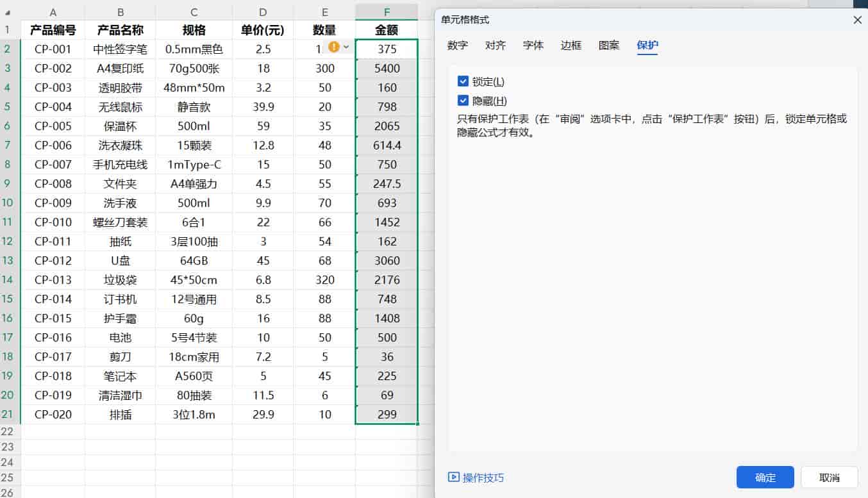Select cell containing 螺丝刀套装
Image resolution: width=868 pixels, height=498 pixels.
(120, 222)
